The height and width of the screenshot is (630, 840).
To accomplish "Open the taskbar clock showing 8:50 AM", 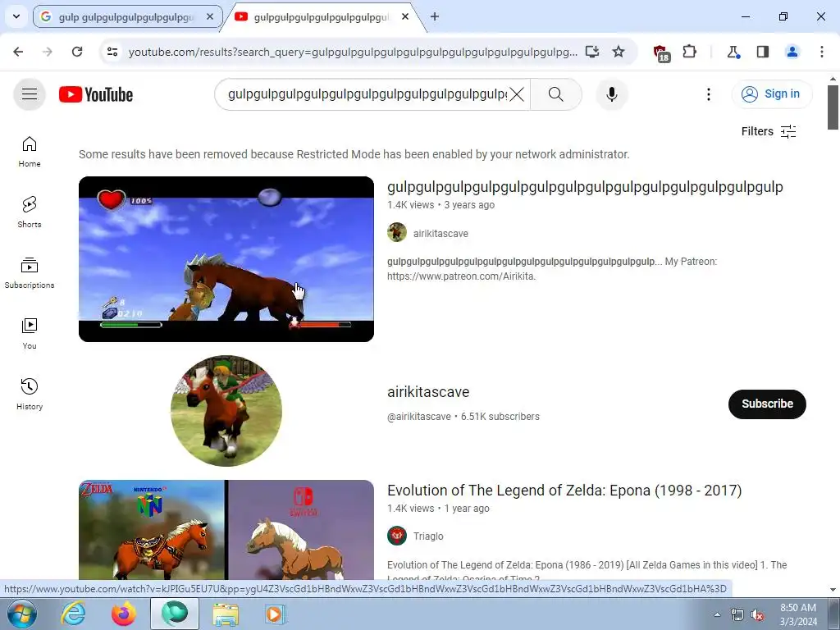I will 797,614.
